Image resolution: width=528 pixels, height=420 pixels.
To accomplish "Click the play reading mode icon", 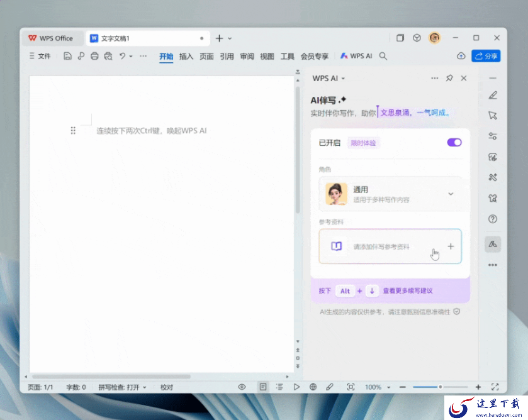I will (x=296, y=387).
